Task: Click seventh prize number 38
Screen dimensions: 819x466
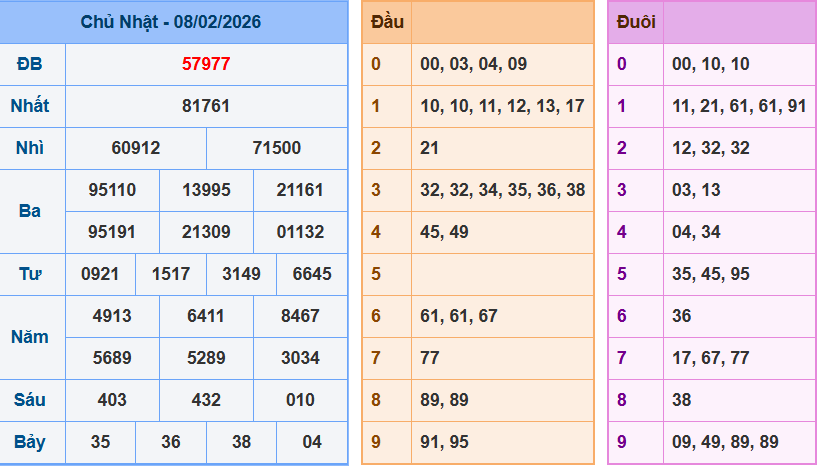Action: click(241, 442)
